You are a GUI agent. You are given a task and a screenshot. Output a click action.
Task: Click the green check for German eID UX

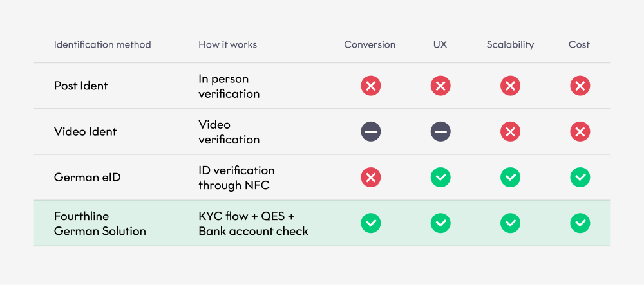pos(440,178)
